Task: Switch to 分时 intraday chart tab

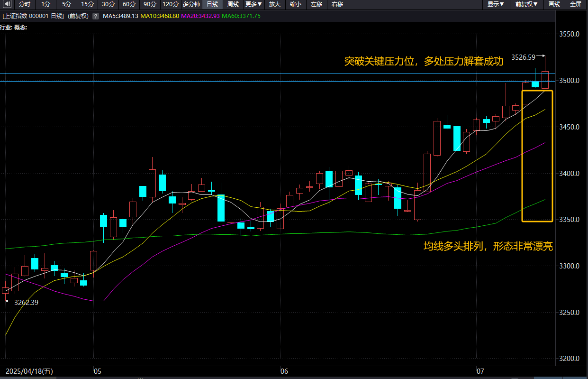Action: pyautogui.click(x=25, y=4)
